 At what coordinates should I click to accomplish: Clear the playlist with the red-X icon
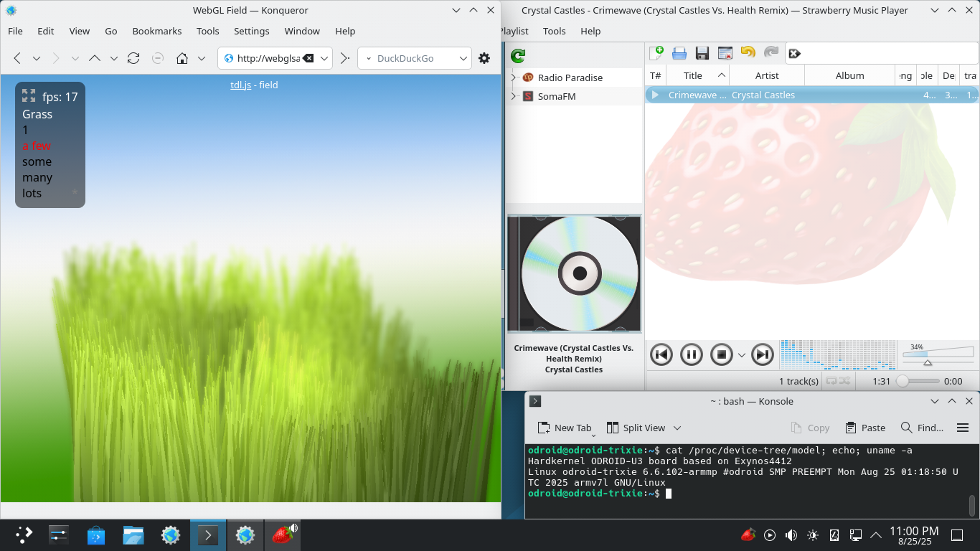(x=725, y=53)
